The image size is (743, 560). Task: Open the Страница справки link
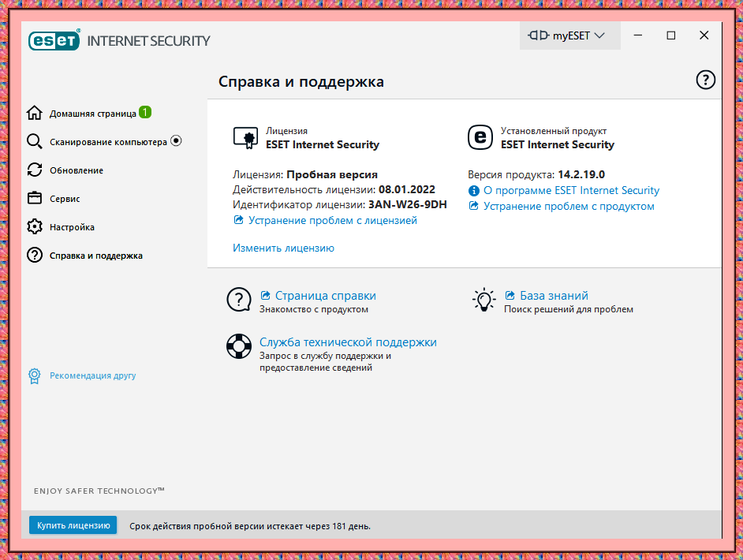click(x=326, y=296)
